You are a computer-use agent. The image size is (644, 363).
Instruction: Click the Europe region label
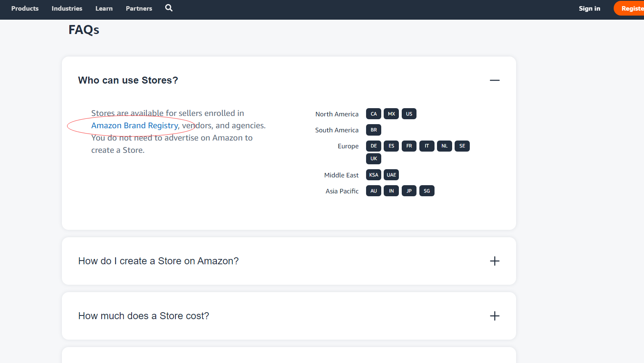[348, 146]
